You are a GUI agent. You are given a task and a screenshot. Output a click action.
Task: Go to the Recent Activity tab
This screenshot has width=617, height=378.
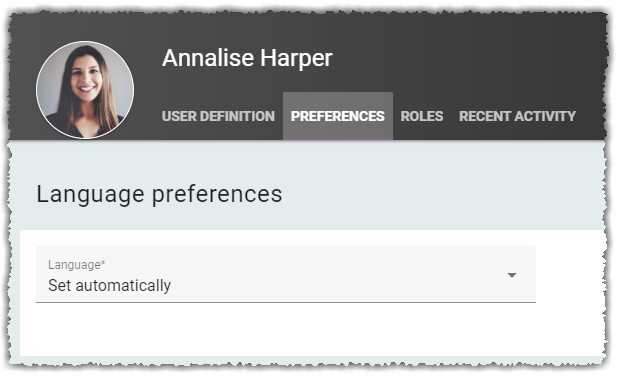[x=517, y=116]
